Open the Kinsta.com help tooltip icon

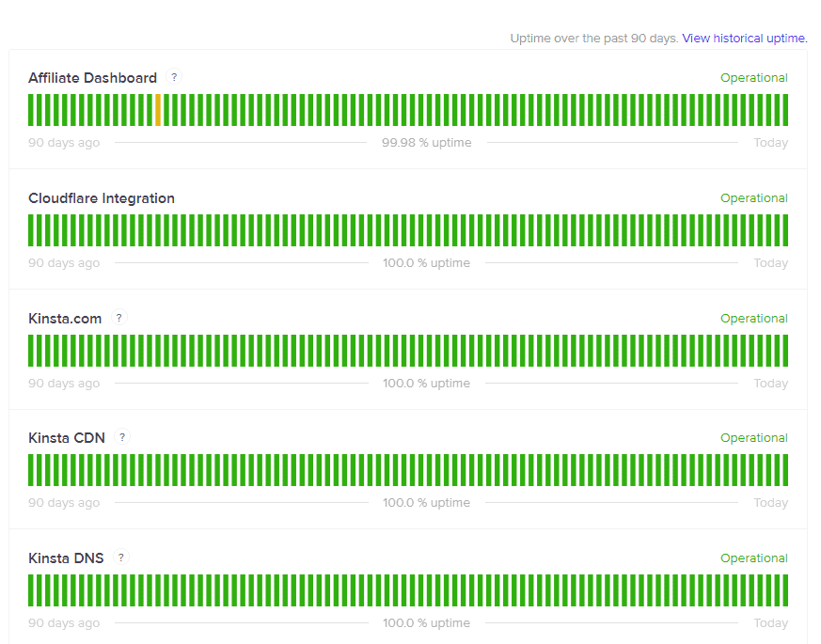tap(118, 319)
